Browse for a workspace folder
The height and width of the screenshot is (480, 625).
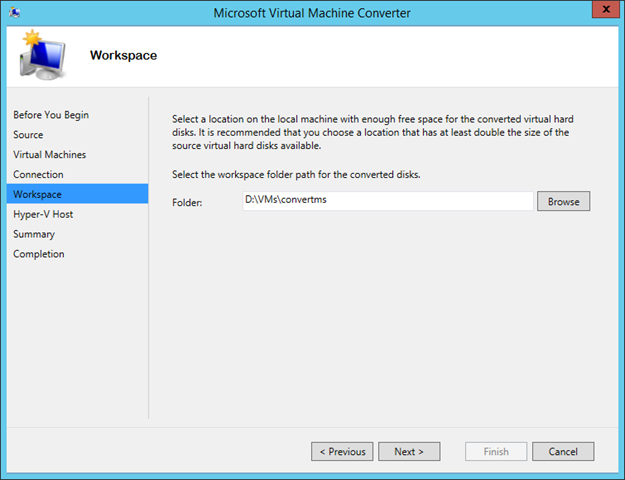(x=563, y=201)
